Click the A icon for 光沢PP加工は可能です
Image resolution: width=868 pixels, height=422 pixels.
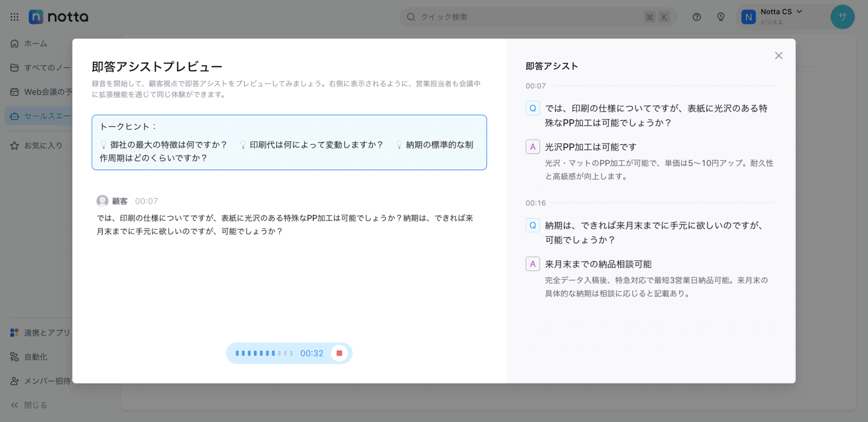coord(533,147)
